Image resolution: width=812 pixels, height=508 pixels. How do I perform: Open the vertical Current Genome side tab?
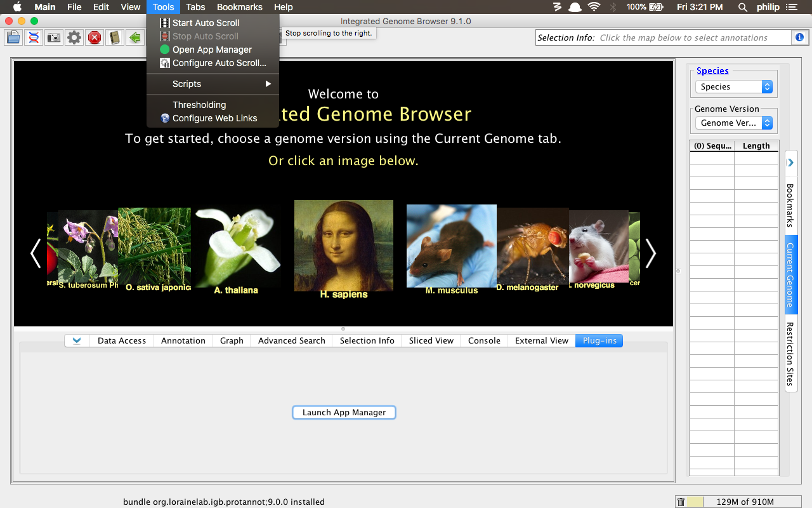point(790,275)
